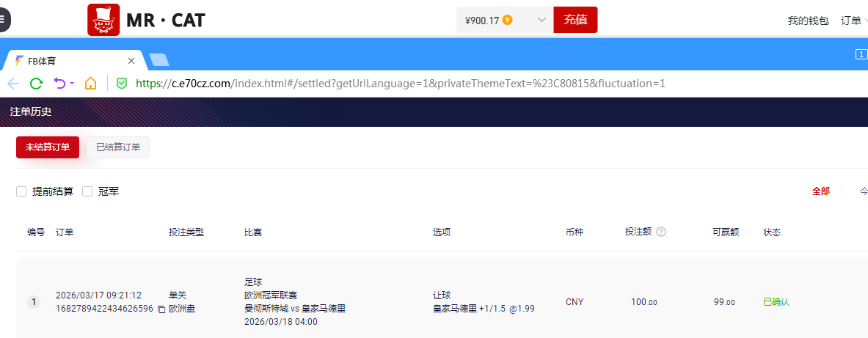The image size is (868, 338).
Task: Open the 订单 orders dropdown menu
Action: [x=853, y=21]
